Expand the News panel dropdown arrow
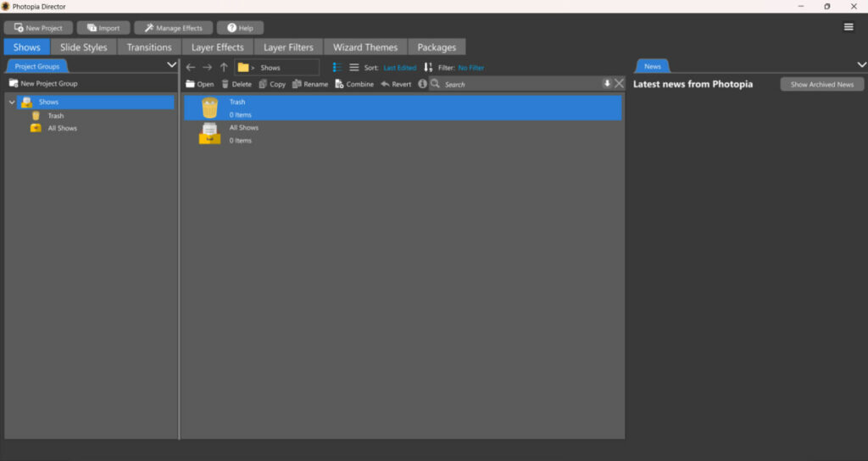Image resolution: width=868 pixels, height=461 pixels. tap(861, 64)
